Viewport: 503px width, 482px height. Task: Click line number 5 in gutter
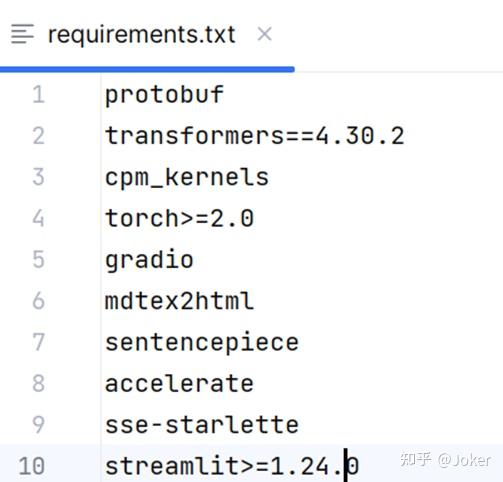(x=39, y=260)
